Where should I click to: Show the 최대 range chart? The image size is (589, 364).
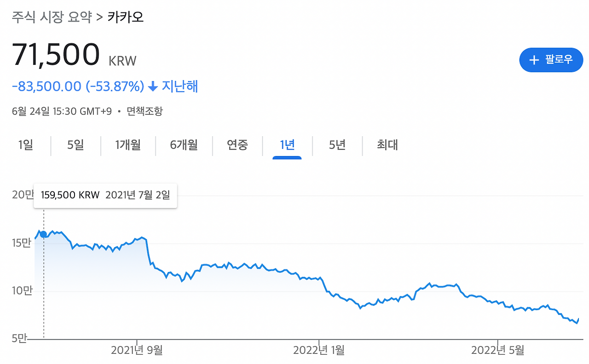(387, 145)
